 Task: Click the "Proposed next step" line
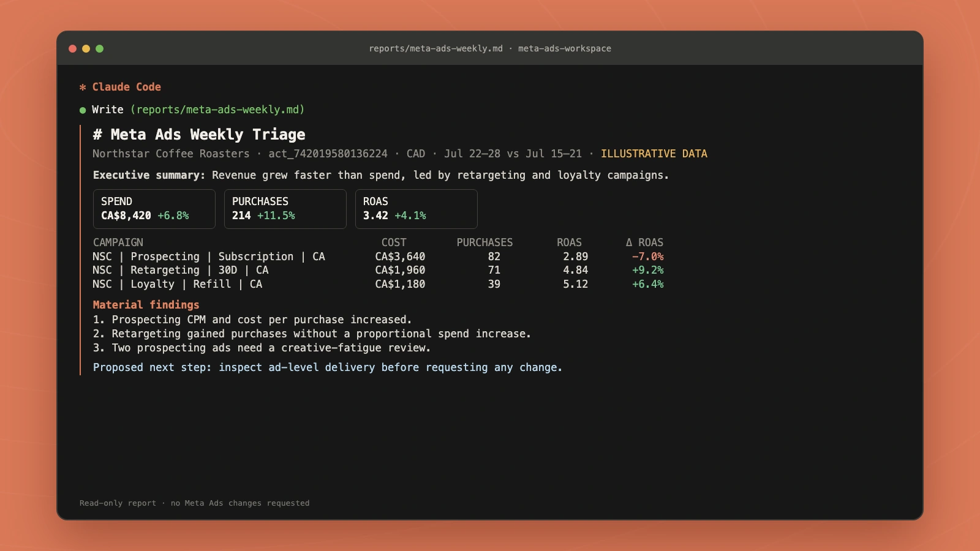pos(328,367)
